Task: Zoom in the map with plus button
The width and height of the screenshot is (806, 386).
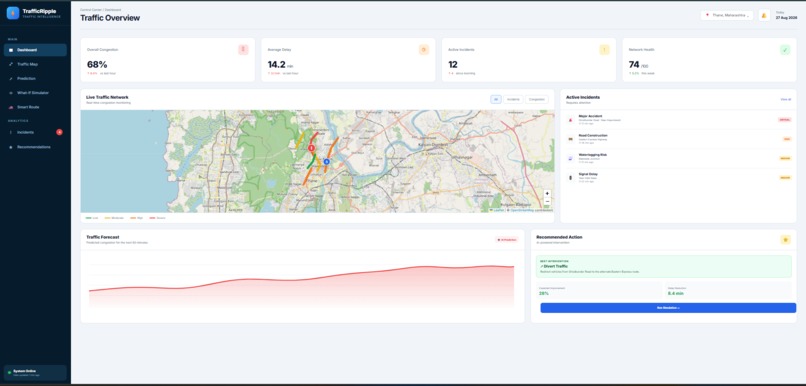Action: click(x=547, y=194)
